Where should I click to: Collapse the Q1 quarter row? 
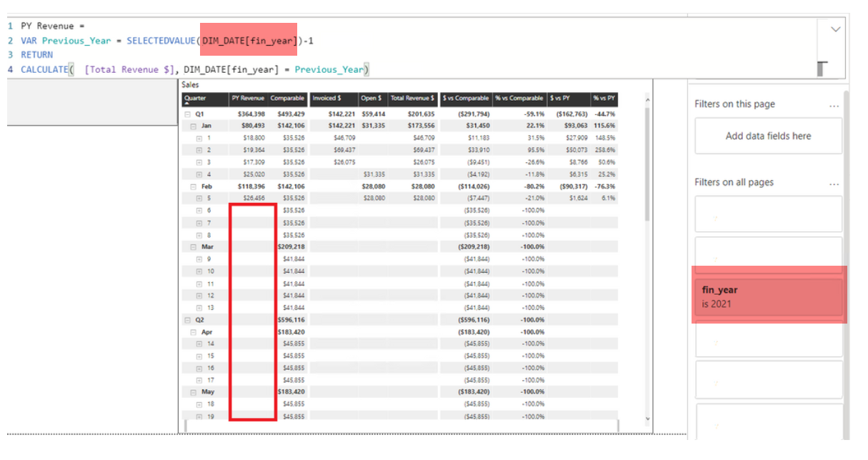[187, 114]
